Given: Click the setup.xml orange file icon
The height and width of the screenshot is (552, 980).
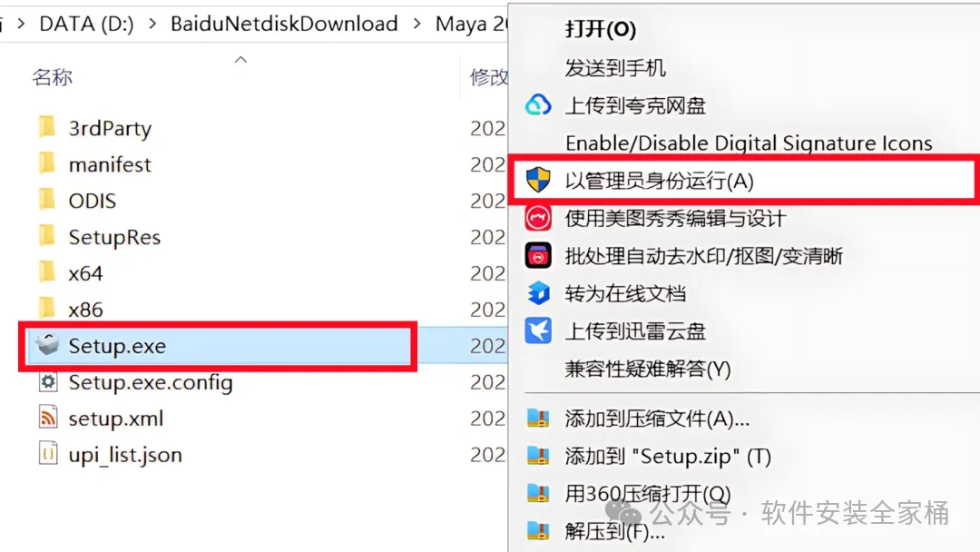Looking at the screenshot, I should pos(48,417).
